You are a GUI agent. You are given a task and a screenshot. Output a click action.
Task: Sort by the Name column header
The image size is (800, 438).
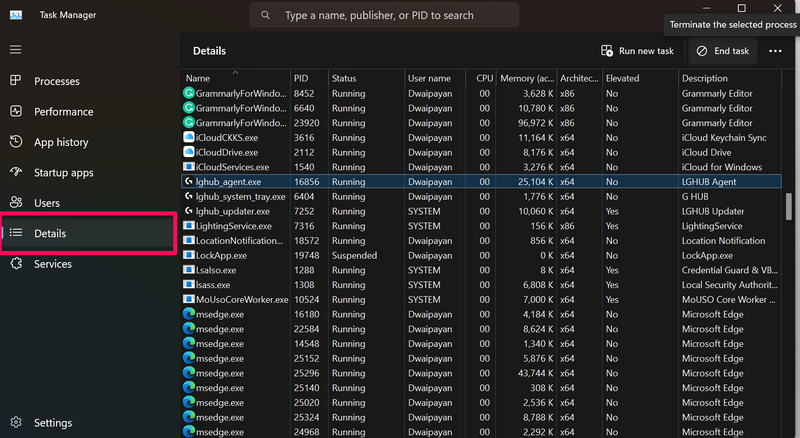coord(198,78)
